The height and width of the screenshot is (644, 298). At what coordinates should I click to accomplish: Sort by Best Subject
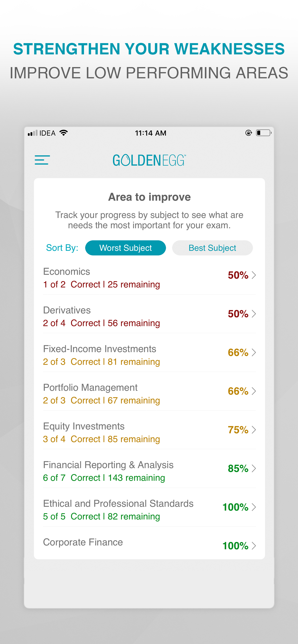point(212,248)
